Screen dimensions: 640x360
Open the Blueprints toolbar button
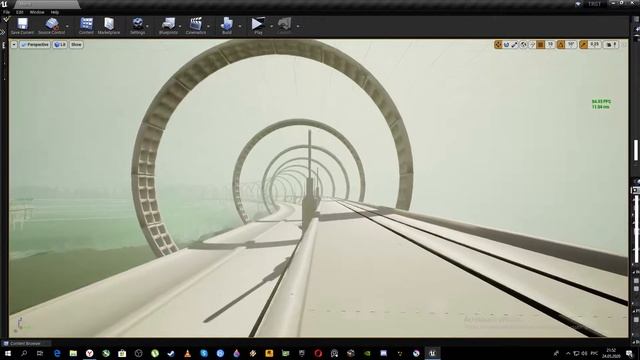click(x=168, y=26)
